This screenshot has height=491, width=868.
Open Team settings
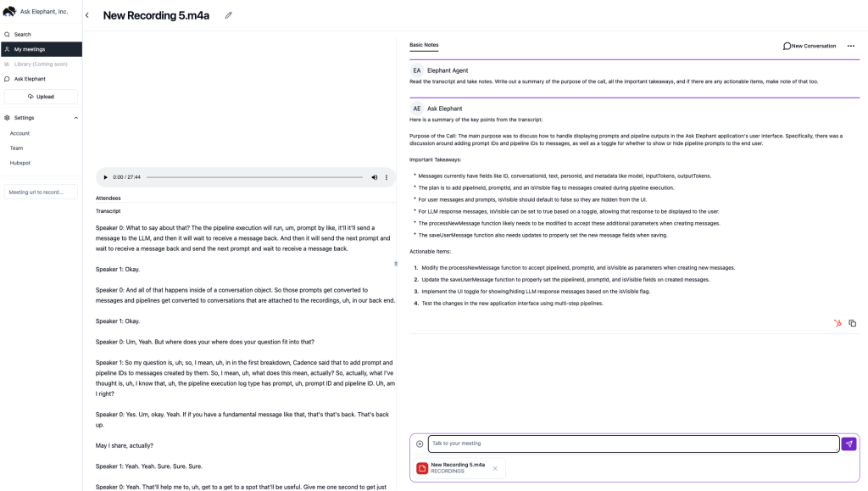pos(17,148)
